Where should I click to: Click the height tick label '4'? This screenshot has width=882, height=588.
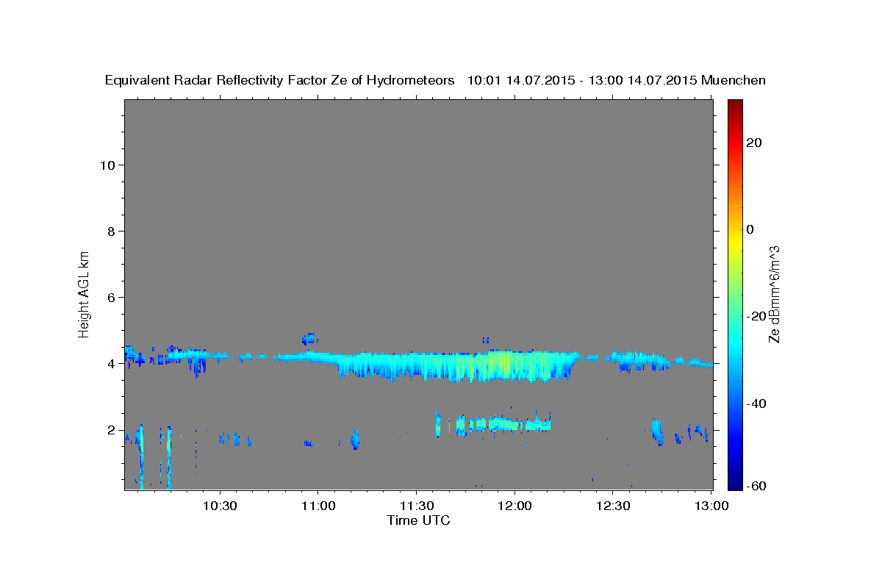coord(112,363)
